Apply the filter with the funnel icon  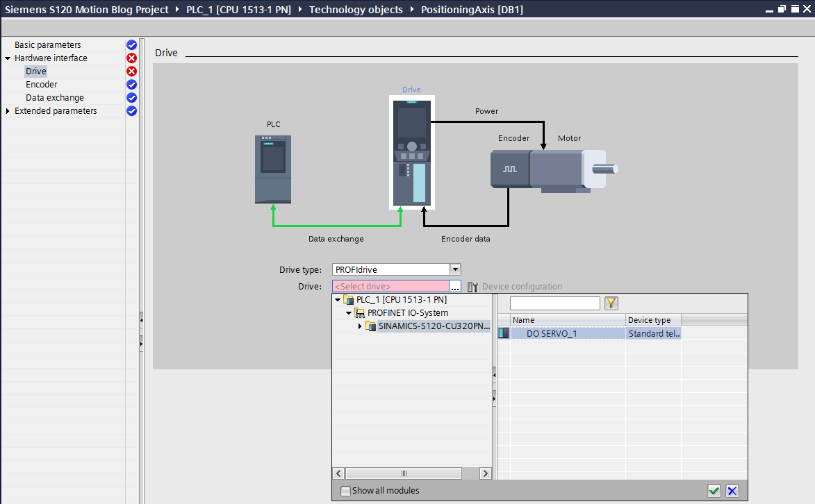[x=611, y=303]
